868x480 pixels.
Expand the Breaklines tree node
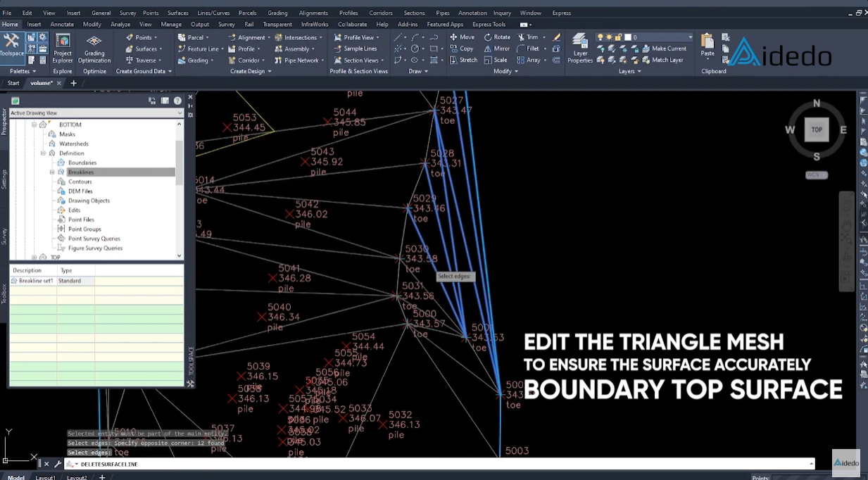[52, 172]
